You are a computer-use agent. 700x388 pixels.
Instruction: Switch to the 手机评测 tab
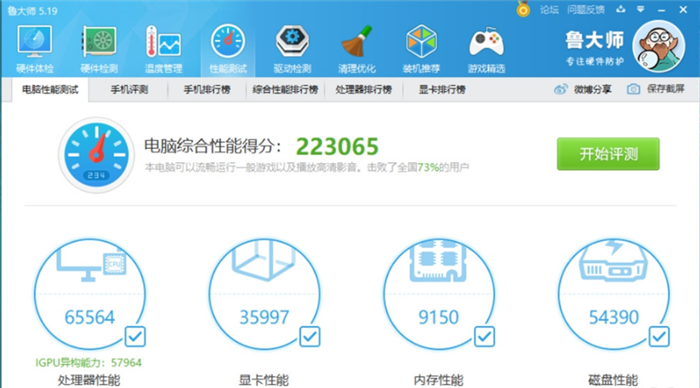pyautogui.click(x=129, y=90)
